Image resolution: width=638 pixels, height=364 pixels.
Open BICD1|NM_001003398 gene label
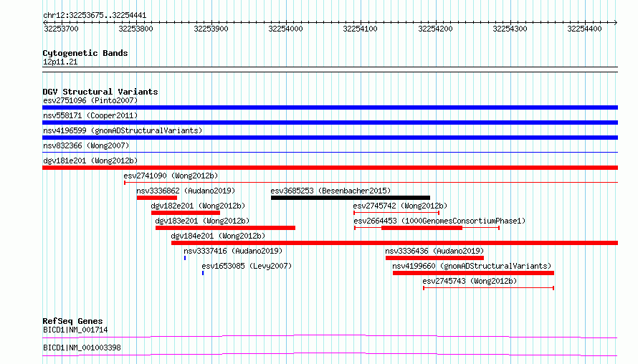(82, 348)
